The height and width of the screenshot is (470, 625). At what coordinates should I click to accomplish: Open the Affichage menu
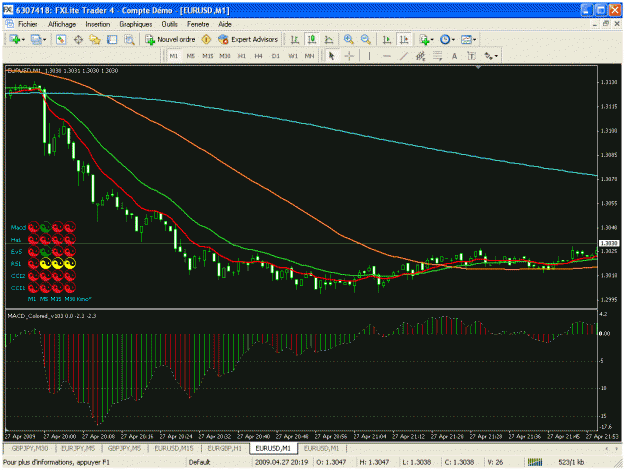[x=62, y=24]
